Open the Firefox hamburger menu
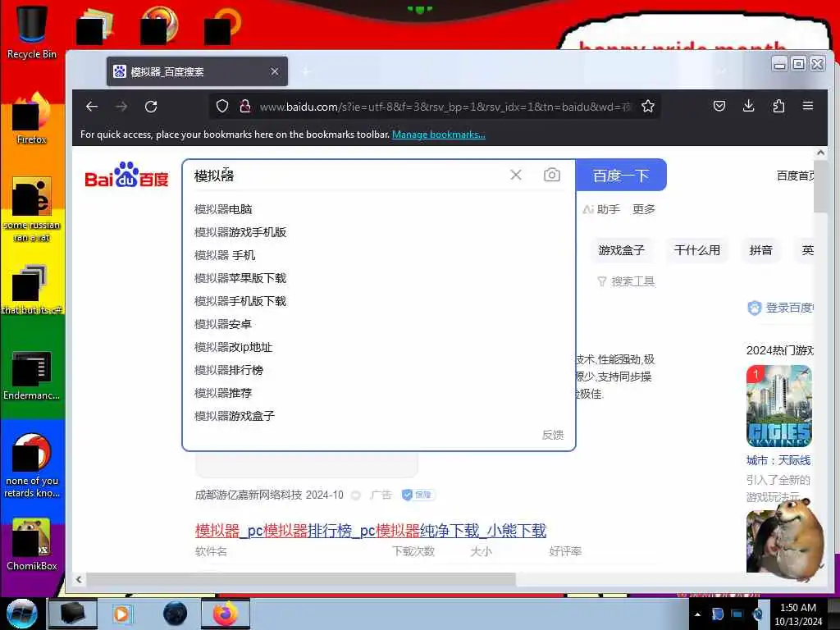840x630 pixels. (808, 106)
